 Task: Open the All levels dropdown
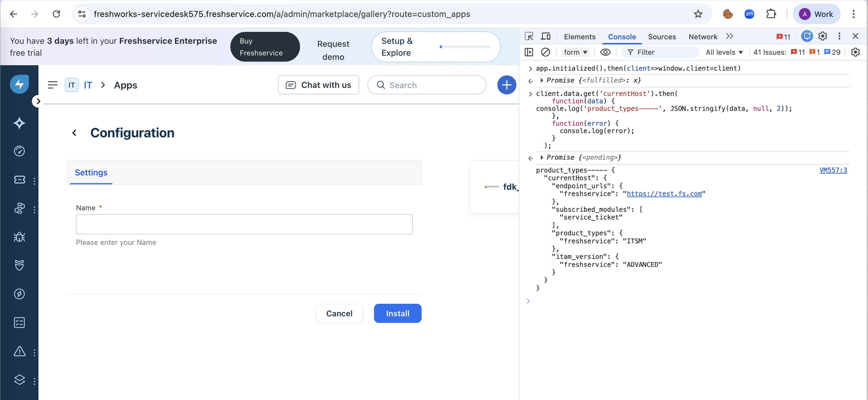click(724, 52)
